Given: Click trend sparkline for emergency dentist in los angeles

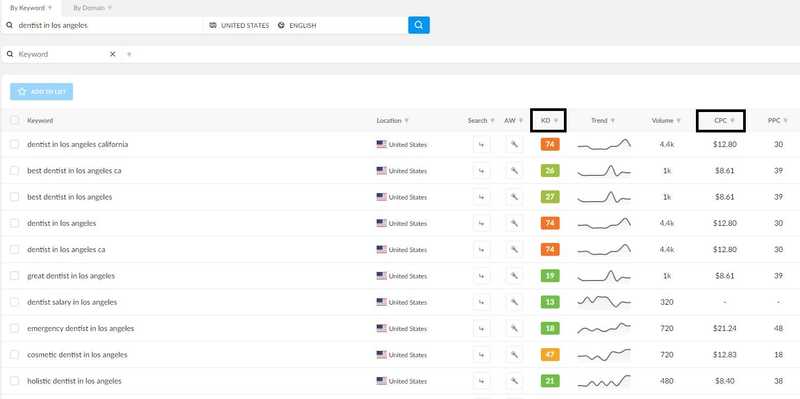Looking at the screenshot, I should 604,328.
